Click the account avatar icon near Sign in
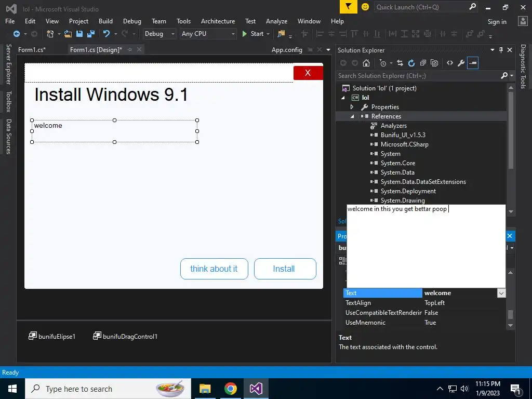Viewport: 532px width, 399px height. point(523,21)
